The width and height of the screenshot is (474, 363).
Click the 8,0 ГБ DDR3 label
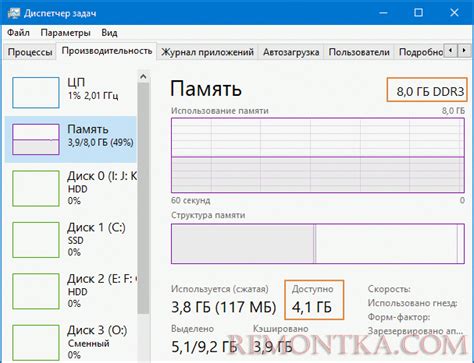pos(430,91)
